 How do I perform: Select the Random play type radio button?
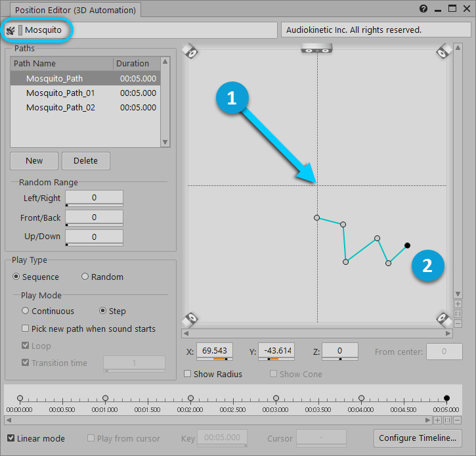pyautogui.click(x=85, y=277)
